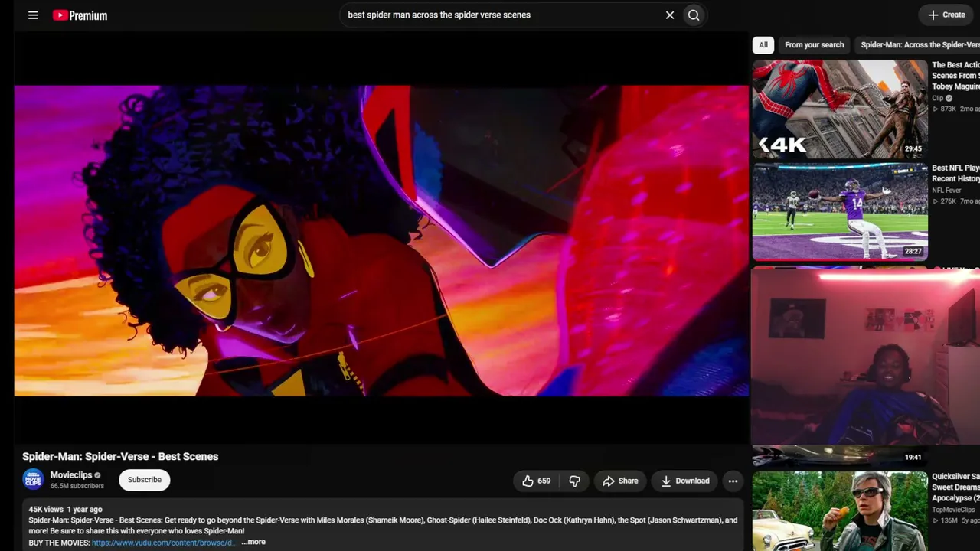Open the TopMovieClips channel name

pos(953,510)
